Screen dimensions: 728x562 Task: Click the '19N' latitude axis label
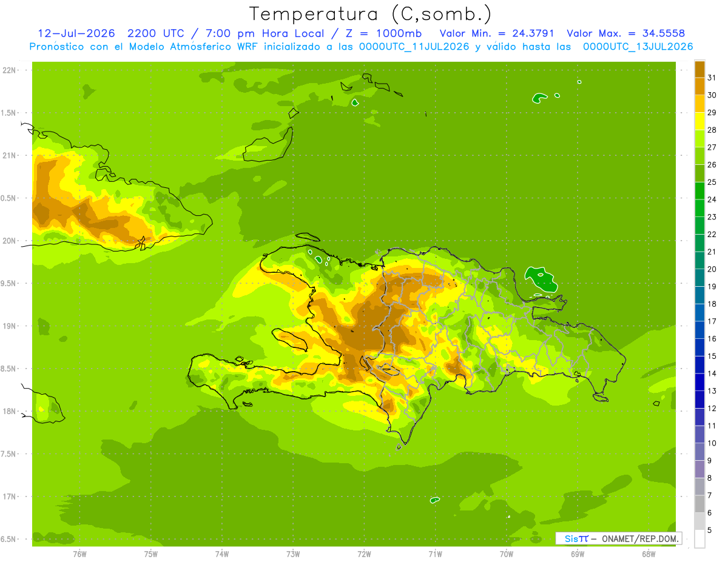[x=10, y=326]
